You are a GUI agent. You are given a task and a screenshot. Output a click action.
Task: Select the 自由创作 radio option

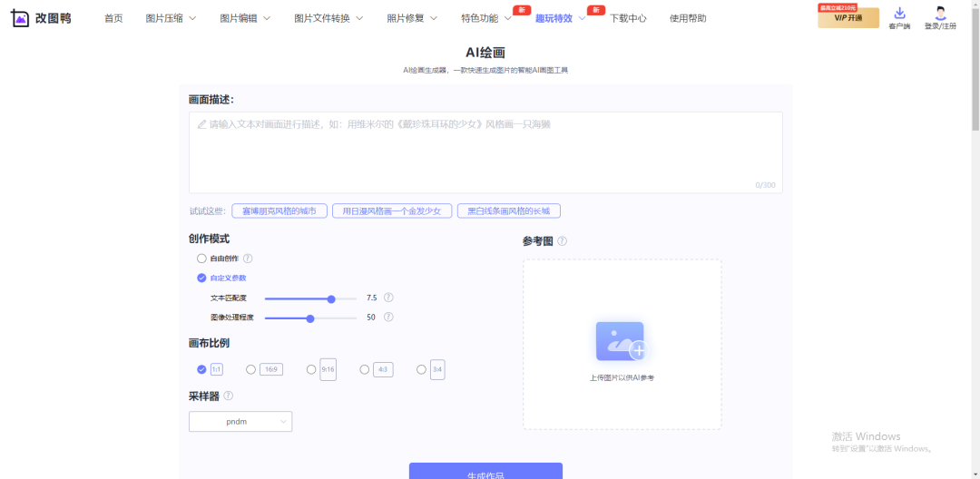click(201, 259)
